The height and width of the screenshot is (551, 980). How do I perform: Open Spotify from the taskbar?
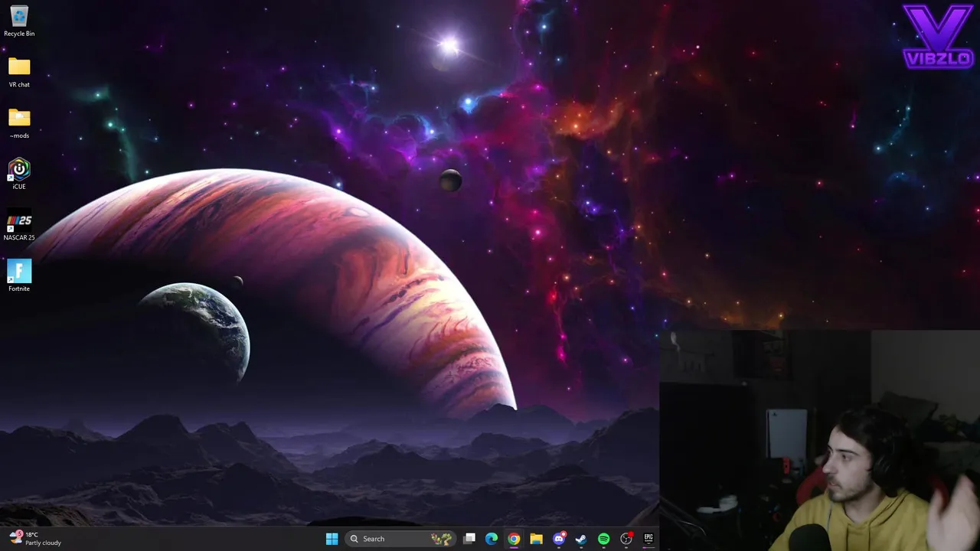pos(603,539)
